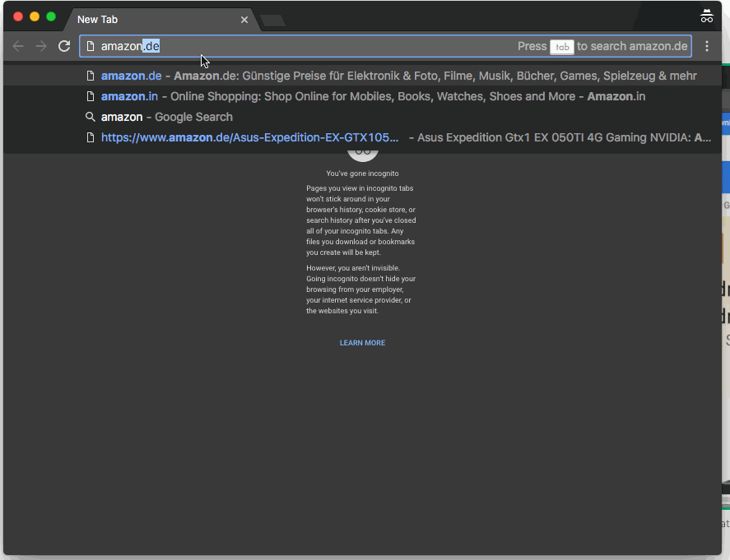The image size is (730, 560).
Task: Click the page icon beside amazon.in suggestion
Action: tap(91, 96)
